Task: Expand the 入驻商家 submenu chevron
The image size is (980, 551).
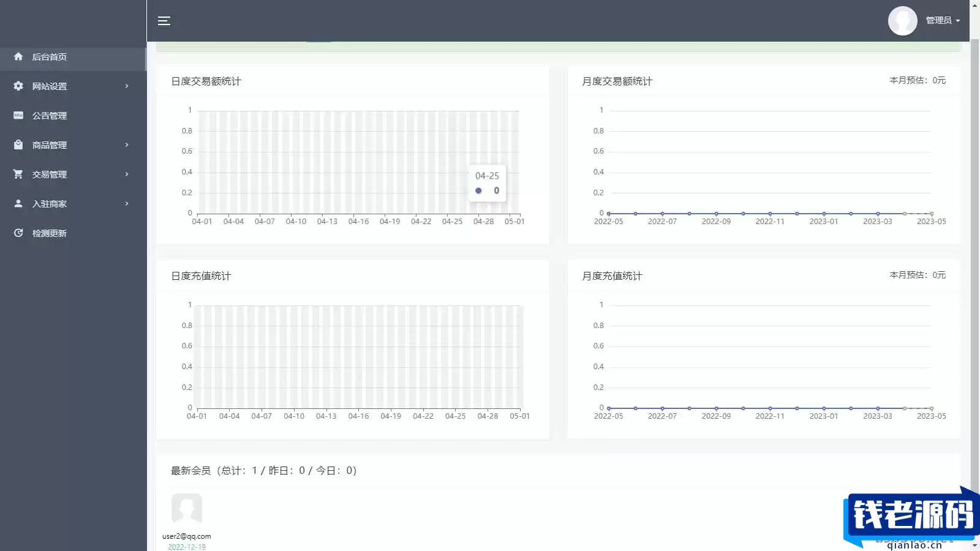Action: pos(127,203)
